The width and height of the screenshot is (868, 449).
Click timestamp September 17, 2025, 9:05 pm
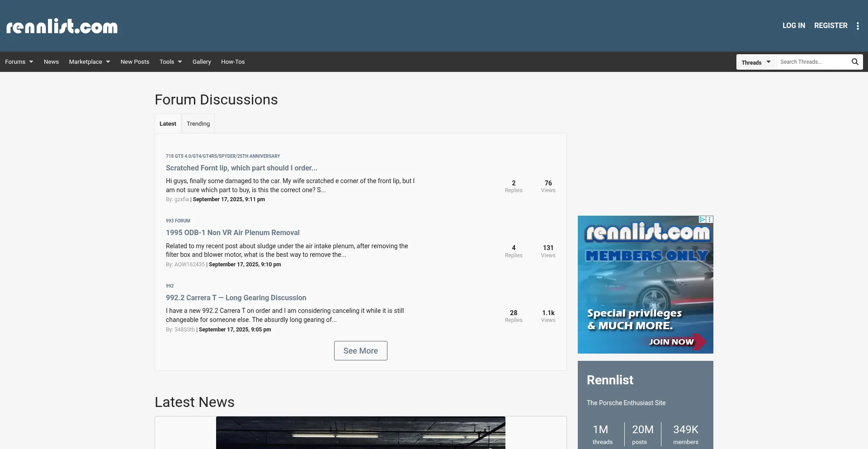point(235,330)
